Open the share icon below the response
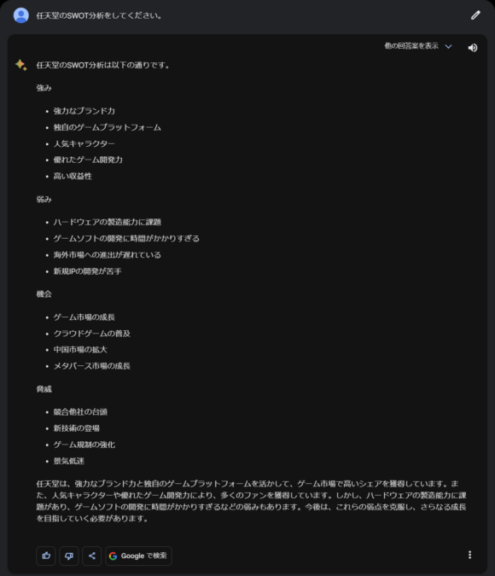495x576 pixels. [x=92, y=556]
